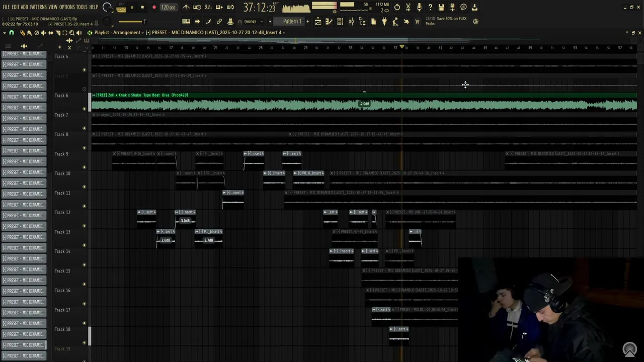This screenshot has height=362, width=644.
Task: Toggle wait for input before recording
Action: [197, 7]
